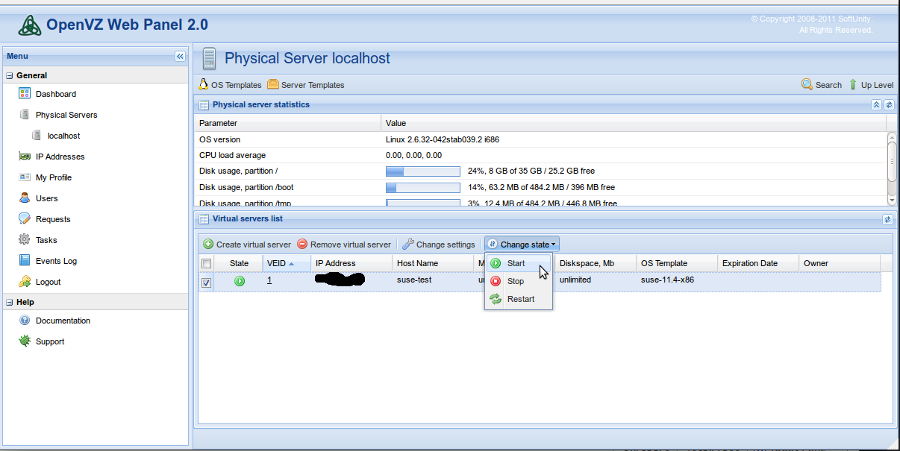Click the State column header
Image resolution: width=900 pixels, height=451 pixels.
[239, 263]
